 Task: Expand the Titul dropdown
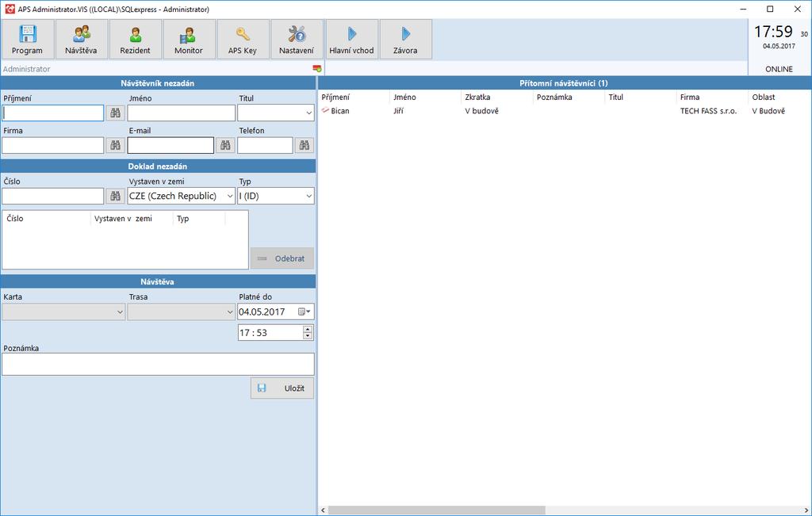pyautogui.click(x=308, y=113)
